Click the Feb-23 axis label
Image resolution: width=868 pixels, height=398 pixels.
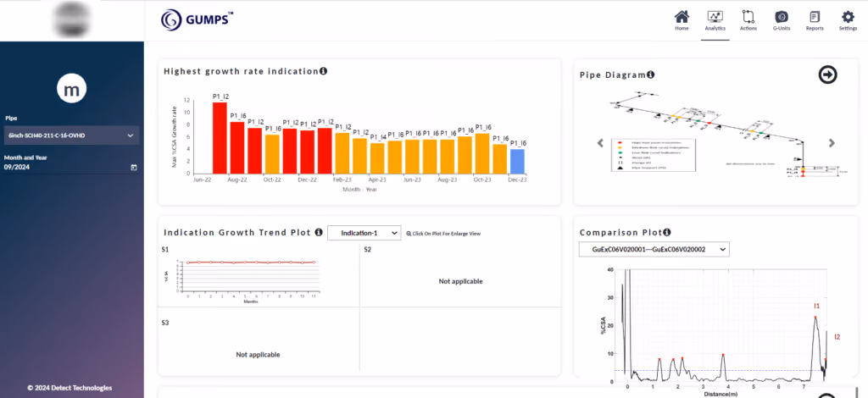point(342,180)
